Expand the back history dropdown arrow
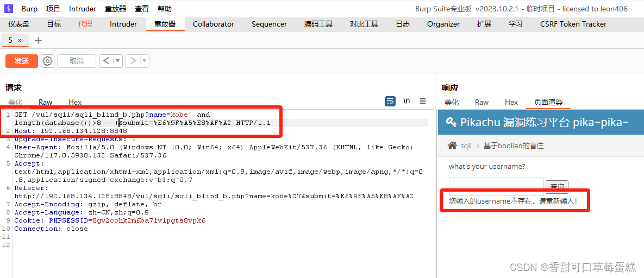The width and height of the screenshot is (644, 278). pyautogui.click(x=118, y=61)
